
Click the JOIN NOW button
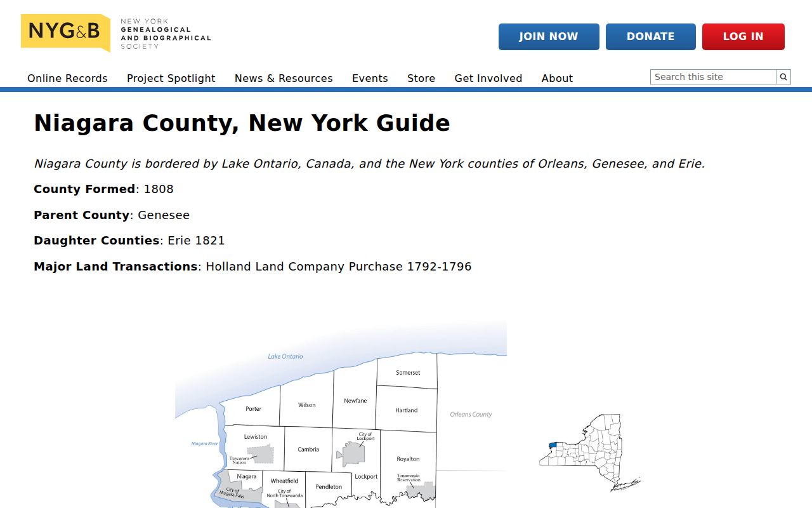pyautogui.click(x=549, y=37)
